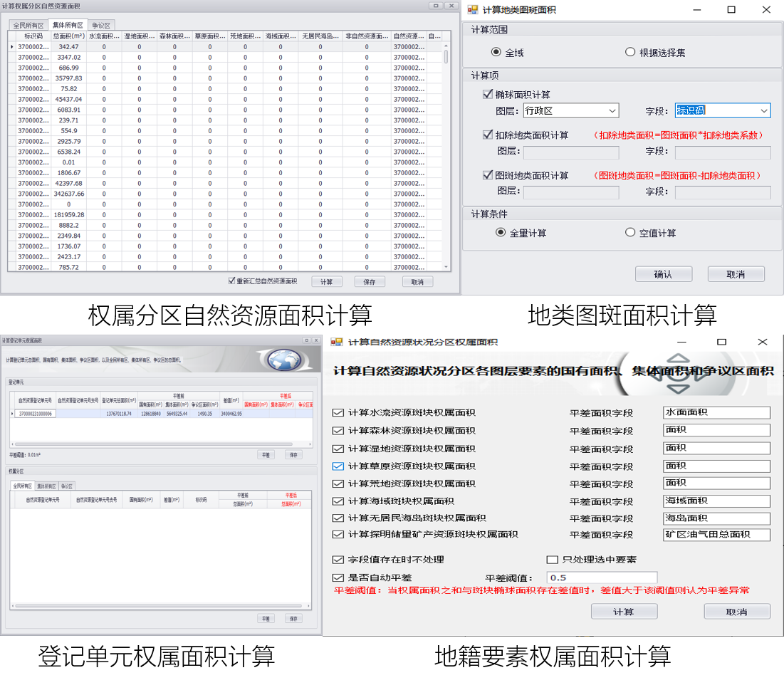Choose the 空值计算 radio option
The width and height of the screenshot is (784, 685).
coord(629,232)
